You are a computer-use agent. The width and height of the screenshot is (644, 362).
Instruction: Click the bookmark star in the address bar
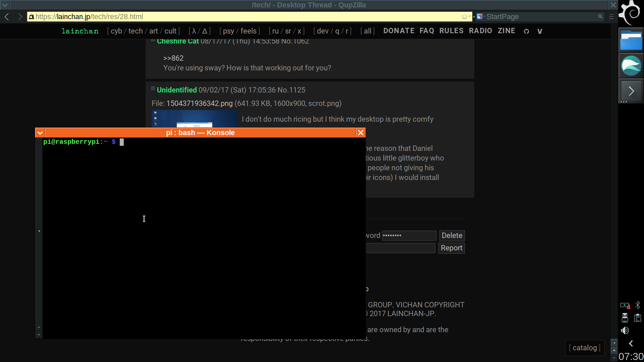[x=464, y=16]
